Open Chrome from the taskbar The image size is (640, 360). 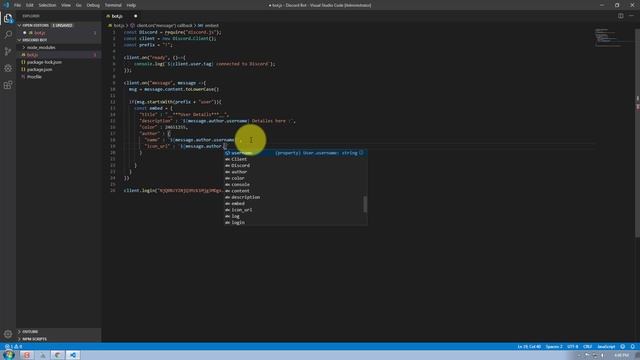[x=58, y=355]
